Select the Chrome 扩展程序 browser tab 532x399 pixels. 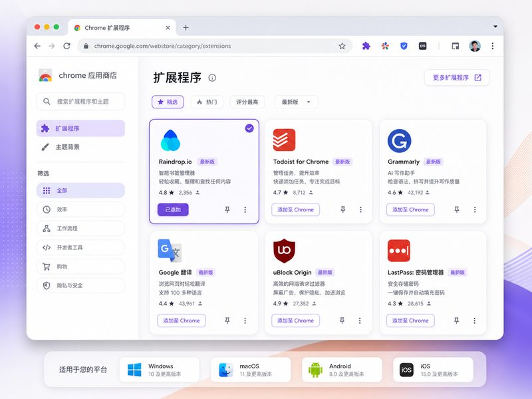(122, 27)
